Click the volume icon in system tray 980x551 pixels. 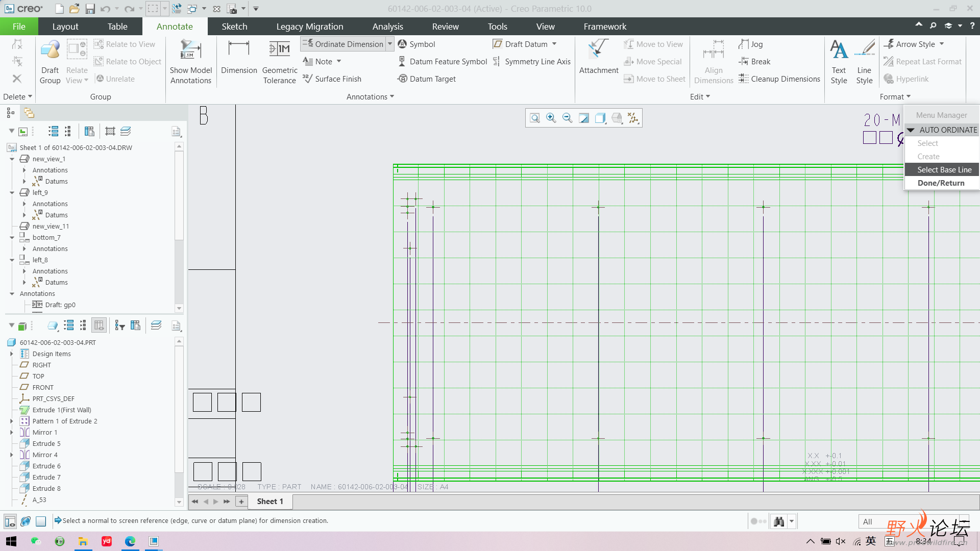[841, 541]
